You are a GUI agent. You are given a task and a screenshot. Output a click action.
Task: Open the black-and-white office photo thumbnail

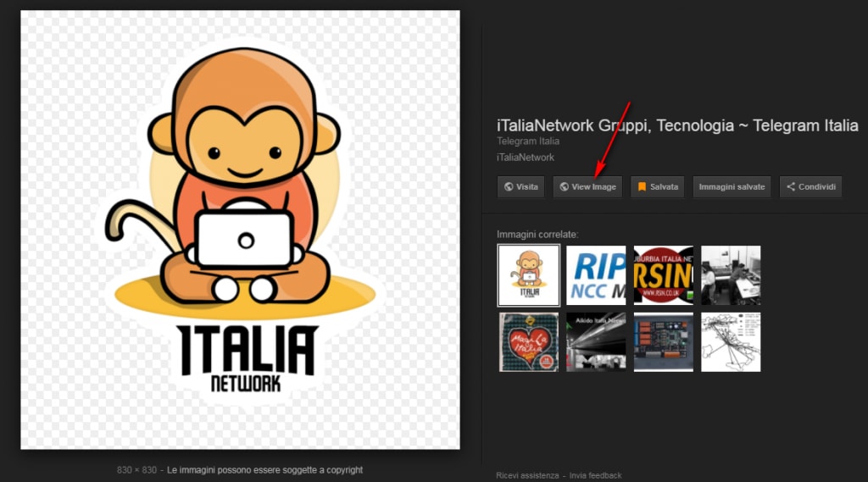click(731, 275)
